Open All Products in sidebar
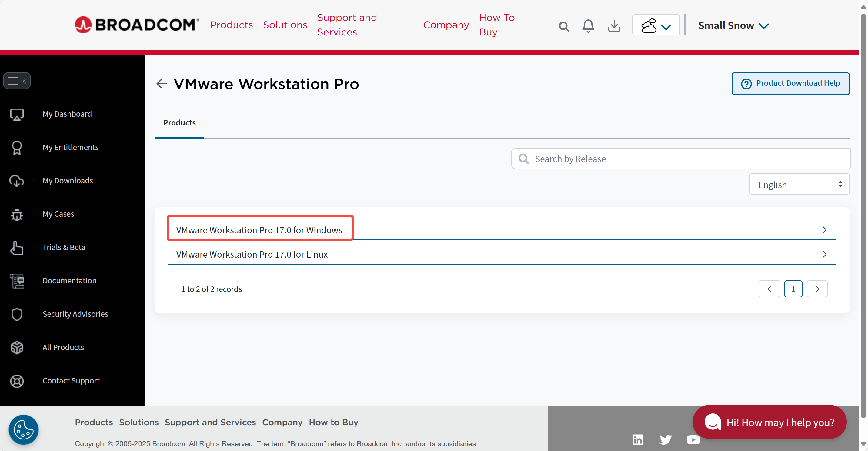Screen dimensions: 868x451 (x=63, y=348)
